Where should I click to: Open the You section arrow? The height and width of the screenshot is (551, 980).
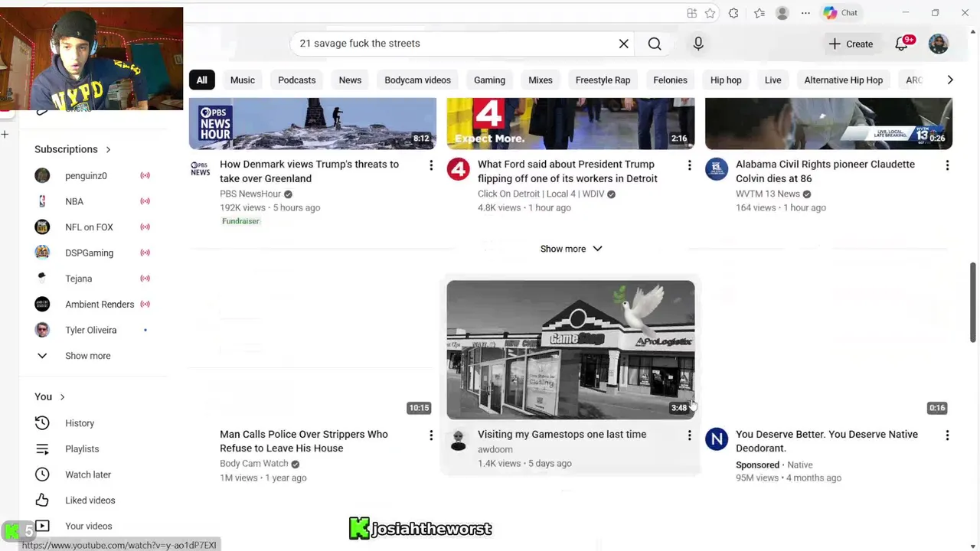(x=62, y=396)
